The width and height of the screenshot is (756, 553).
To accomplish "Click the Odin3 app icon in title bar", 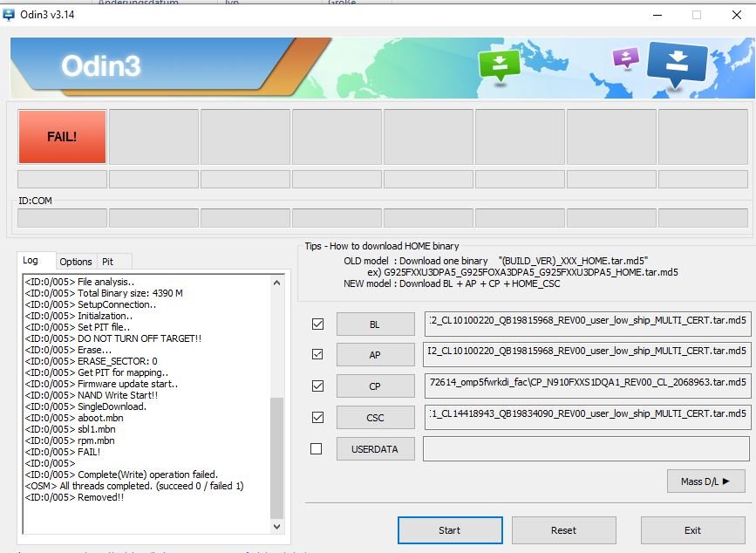I will pyautogui.click(x=9, y=15).
